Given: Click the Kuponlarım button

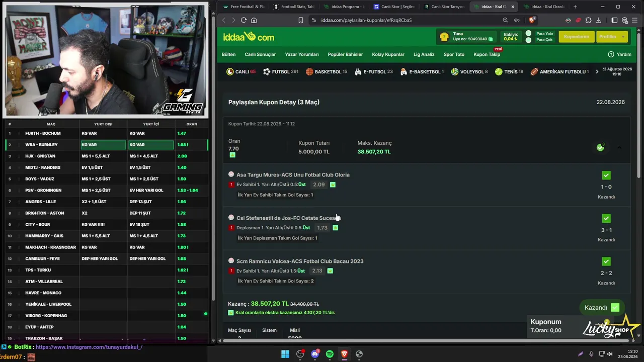Looking at the screenshot, I should [576, 37].
